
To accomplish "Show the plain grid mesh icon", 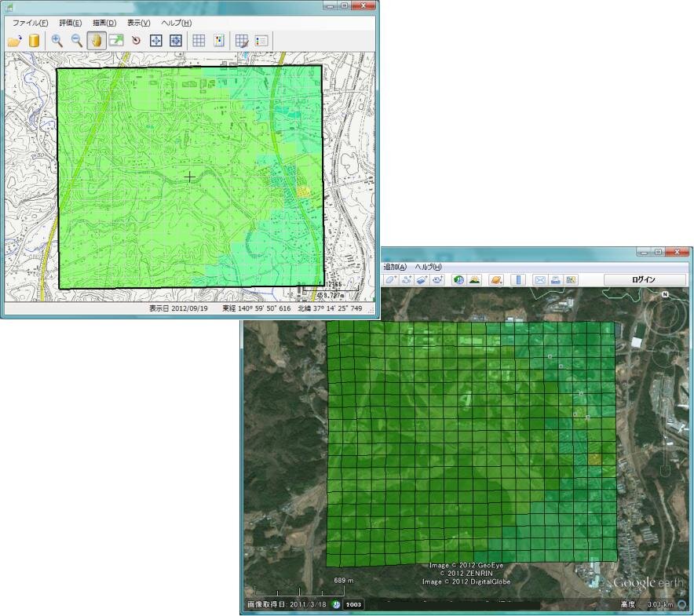I will click(x=199, y=41).
